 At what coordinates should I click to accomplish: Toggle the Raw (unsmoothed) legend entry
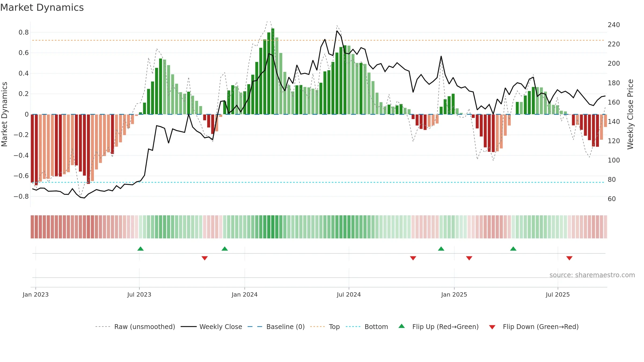coord(135,327)
